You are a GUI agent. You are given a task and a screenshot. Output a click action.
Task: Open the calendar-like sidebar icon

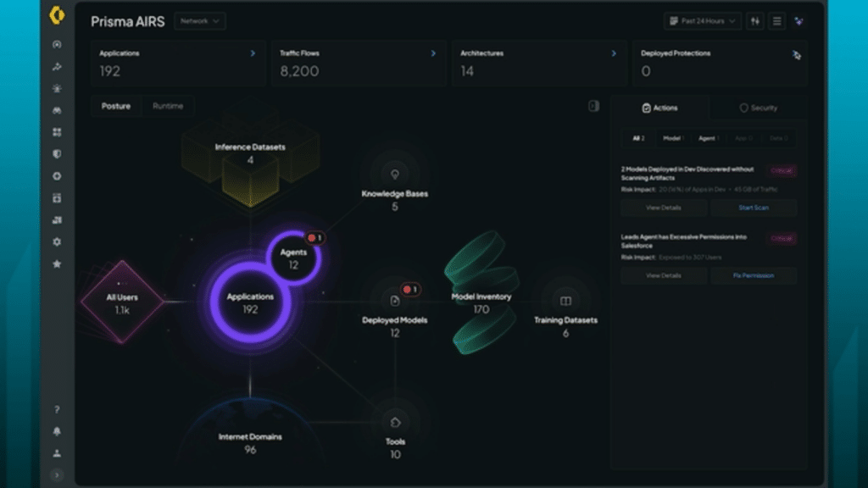[57, 198]
